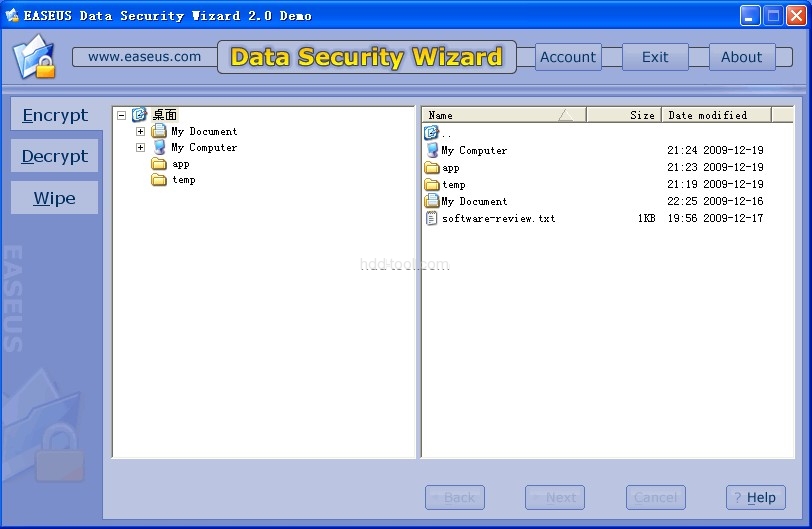This screenshot has width=812, height=529.
Task: Click the app folder icon in tree
Action: tap(159, 164)
